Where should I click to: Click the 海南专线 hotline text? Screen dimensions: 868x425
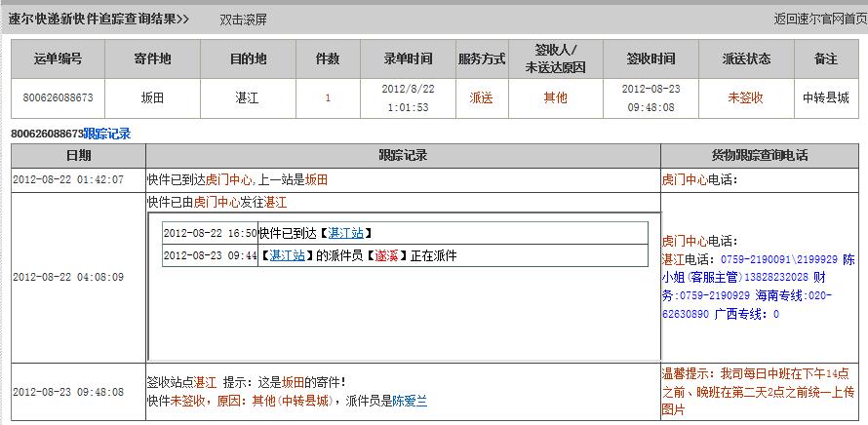(779, 295)
